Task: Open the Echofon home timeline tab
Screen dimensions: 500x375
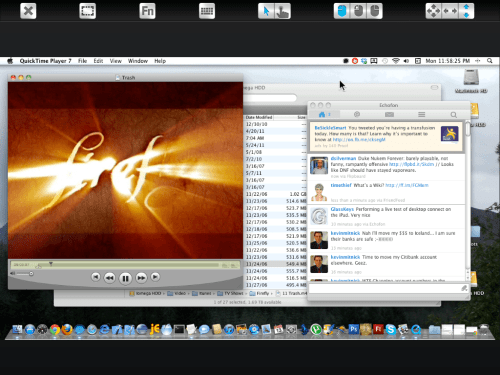Action: point(324,115)
